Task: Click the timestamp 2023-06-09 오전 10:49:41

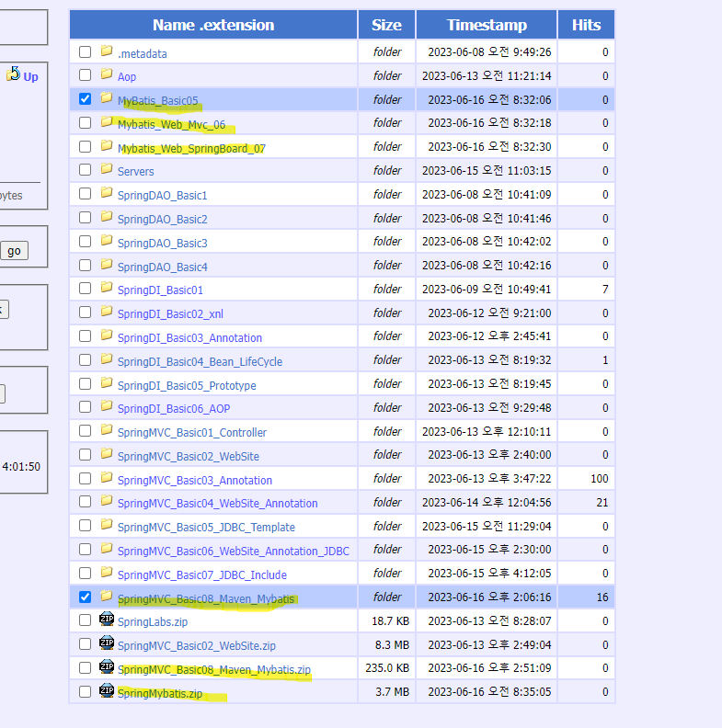Action: point(487,290)
